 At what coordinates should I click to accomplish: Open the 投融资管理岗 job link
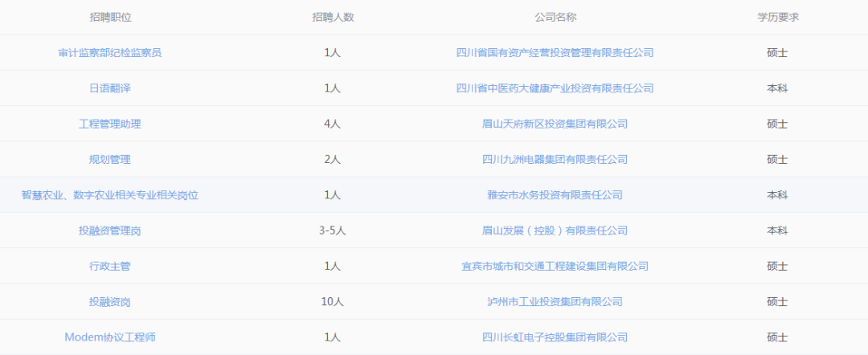pyautogui.click(x=110, y=231)
